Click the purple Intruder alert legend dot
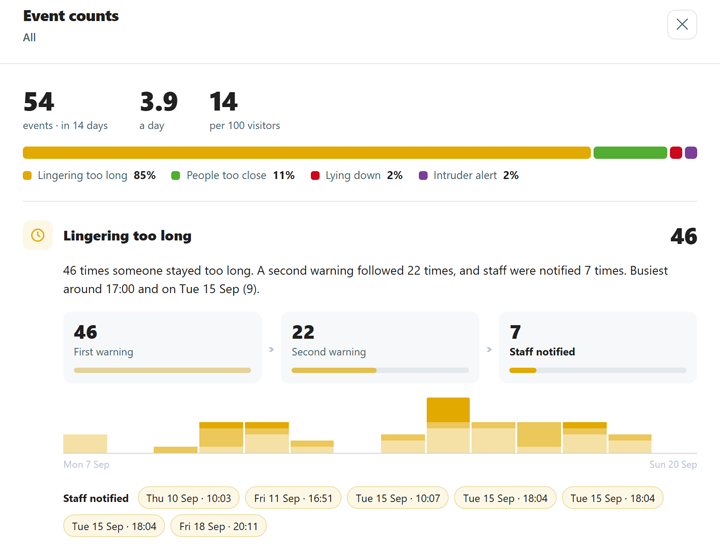Screen dimensions: 720x552 (423, 175)
